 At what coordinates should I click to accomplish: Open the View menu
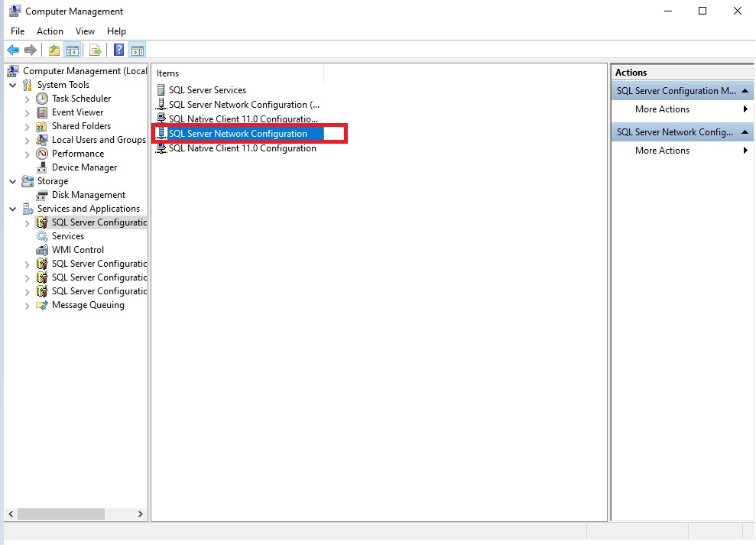pyautogui.click(x=85, y=31)
